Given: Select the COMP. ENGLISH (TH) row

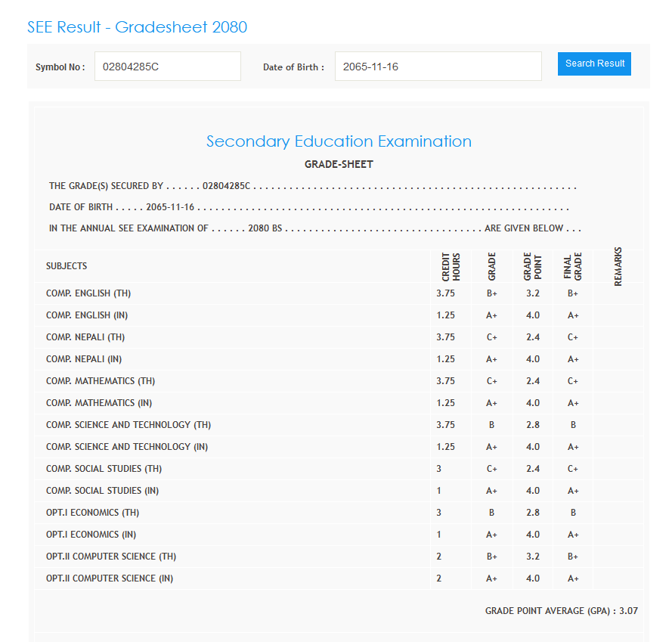Looking at the screenshot, I should pyautogui.click(x=88, y=293).
